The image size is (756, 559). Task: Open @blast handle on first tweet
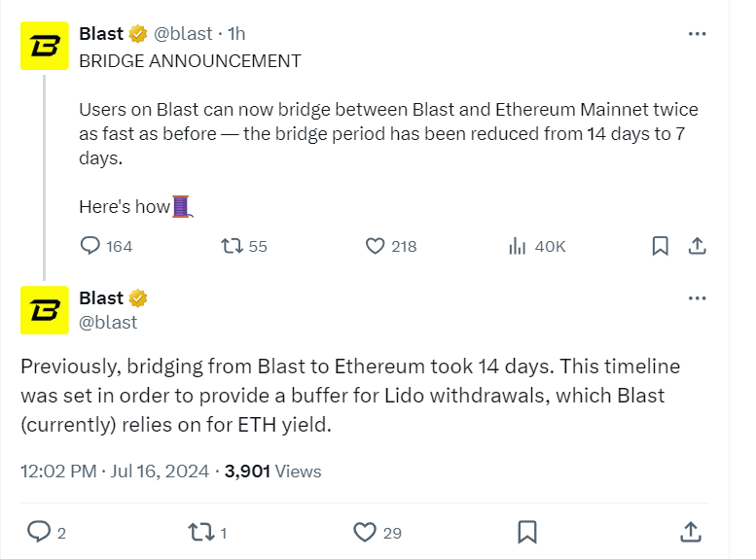click(183, 34)
